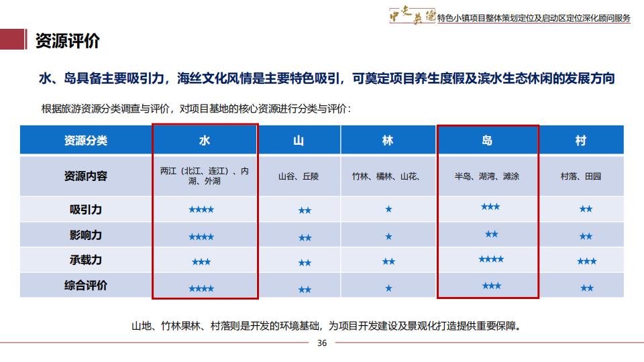Click 山 column 吸引力 two-star rating
644x362 pixels.
(x=305, y=210)
